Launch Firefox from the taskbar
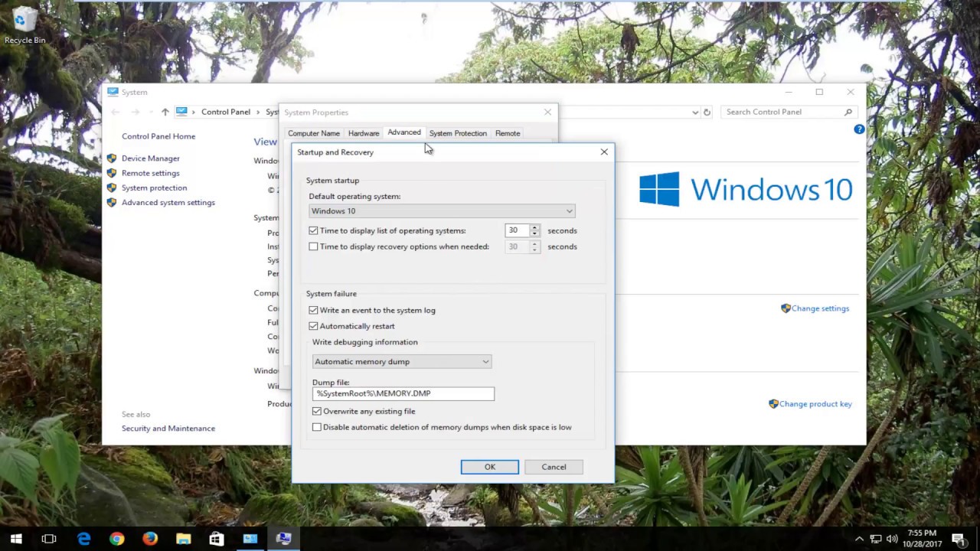 pos(150,539)
